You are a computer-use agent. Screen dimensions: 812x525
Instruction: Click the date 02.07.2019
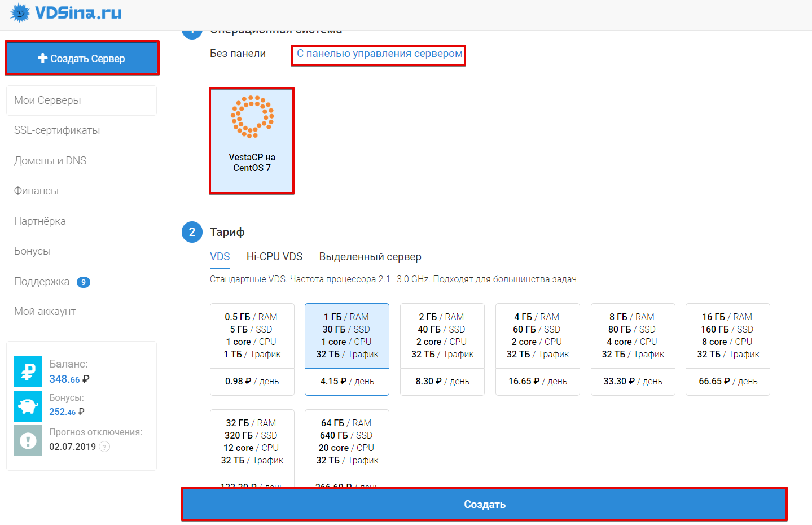point(72,447)
